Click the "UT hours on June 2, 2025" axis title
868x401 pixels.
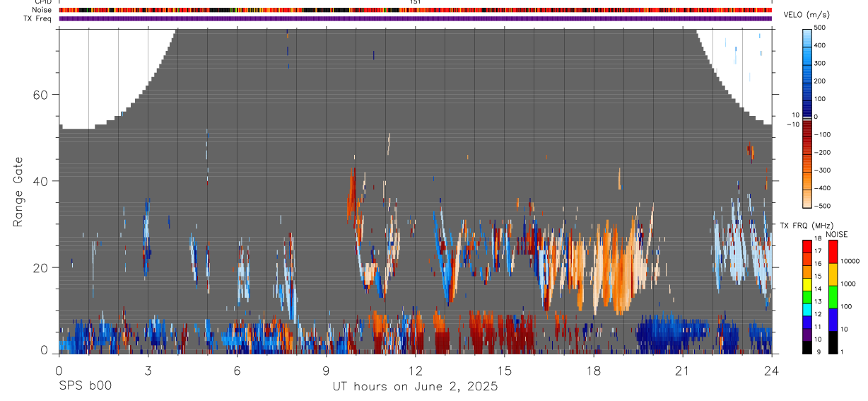(416, 386)
